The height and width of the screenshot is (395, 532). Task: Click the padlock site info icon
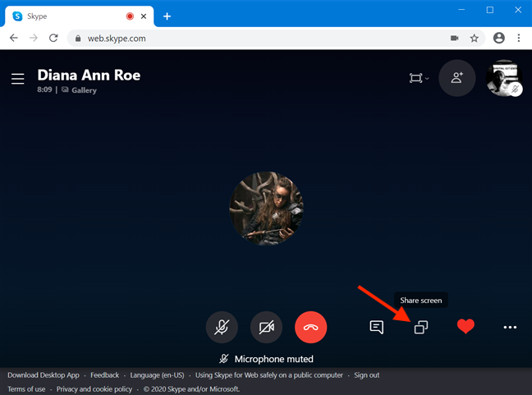coord(78,39)
